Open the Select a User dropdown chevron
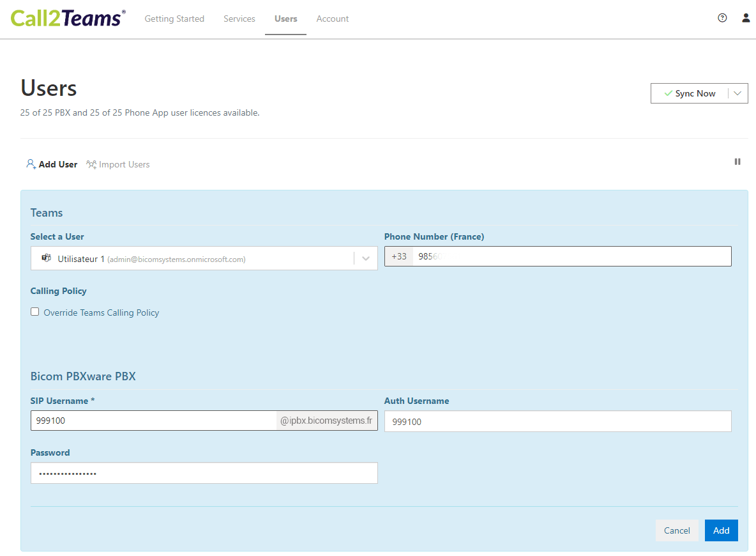Viewport: 756px width, 556px height. pos(365,258)
